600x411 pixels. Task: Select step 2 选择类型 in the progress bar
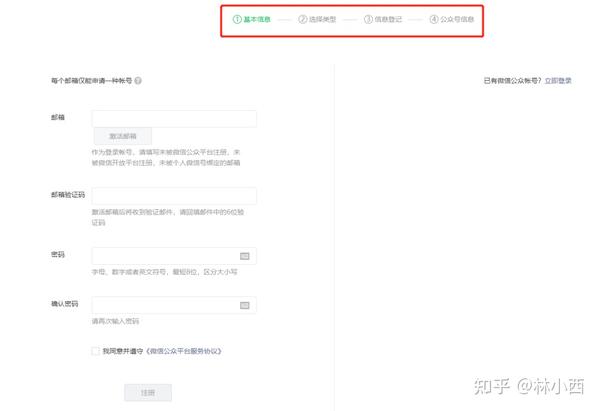(x=317, y=19)
